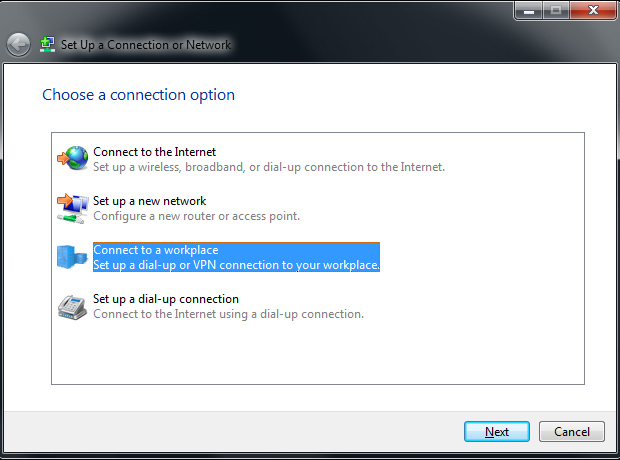620x460 pixels.
Task: Click the Cancel button
Action: coord(572,432)
